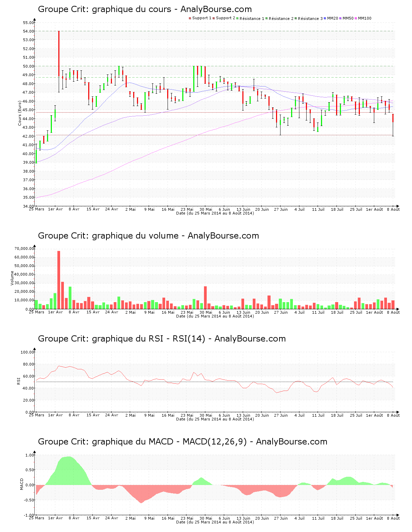Click the Support 1 legend color square
412x532 pixels.
coord(190,18)
